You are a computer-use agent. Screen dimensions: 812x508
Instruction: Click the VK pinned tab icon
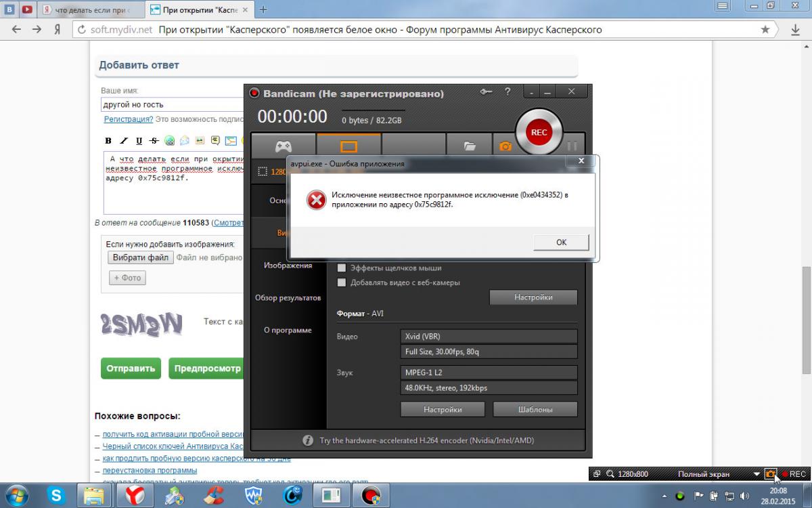9,9
